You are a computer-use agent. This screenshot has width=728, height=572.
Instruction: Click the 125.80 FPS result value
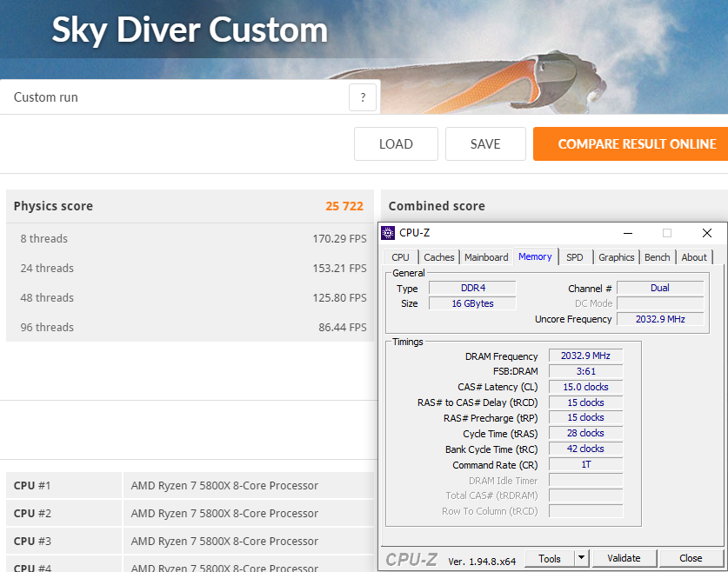point(339,298)
